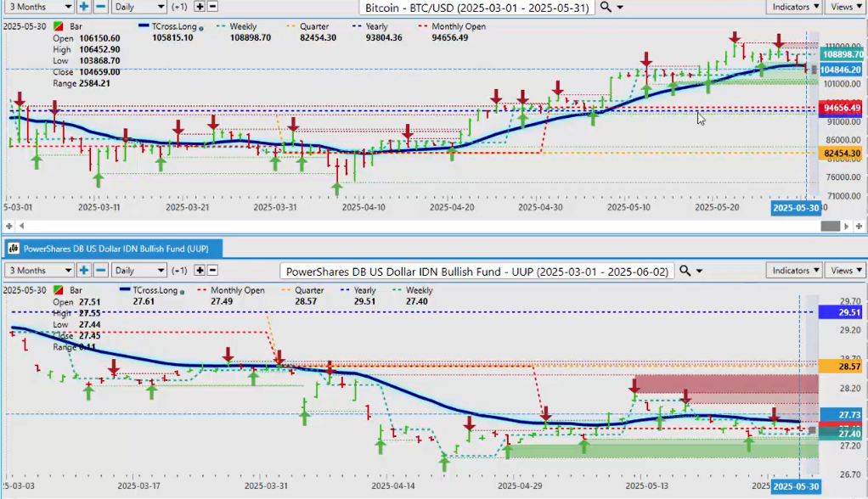Click the Bitcoin chart horizontal scrollbar thumb
This screenshot has height=499, width=868.
tap(831, 227)
